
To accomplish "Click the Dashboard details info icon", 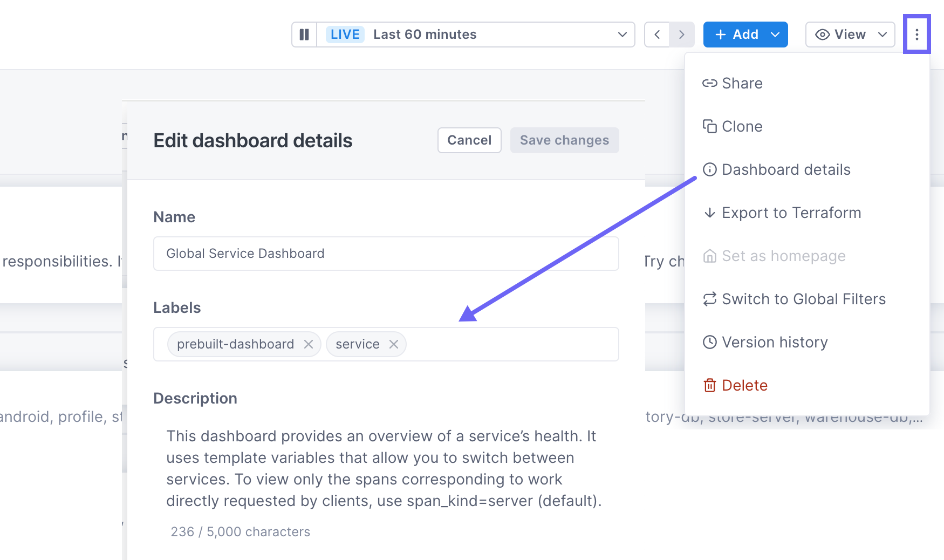I will tap(710, 169).
